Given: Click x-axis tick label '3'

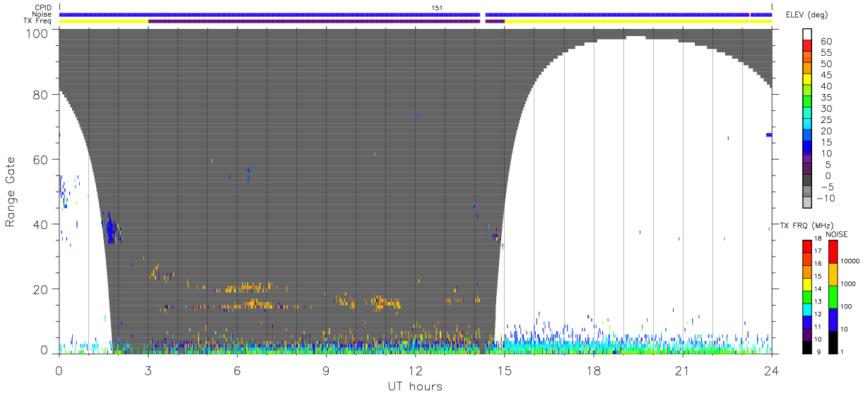Looking at the screenshot, I should tap(148, 371).
